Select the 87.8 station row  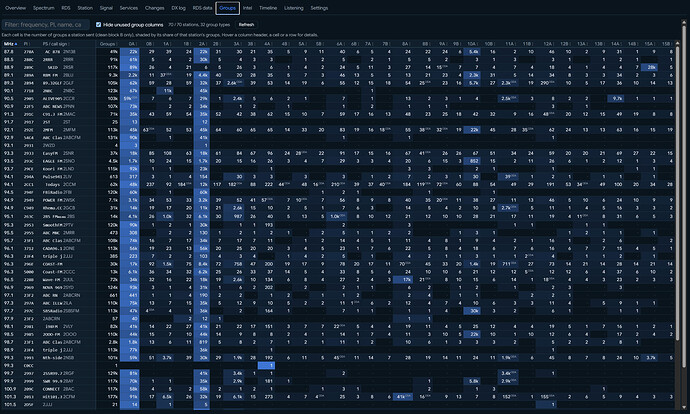[x=338, y=51]
